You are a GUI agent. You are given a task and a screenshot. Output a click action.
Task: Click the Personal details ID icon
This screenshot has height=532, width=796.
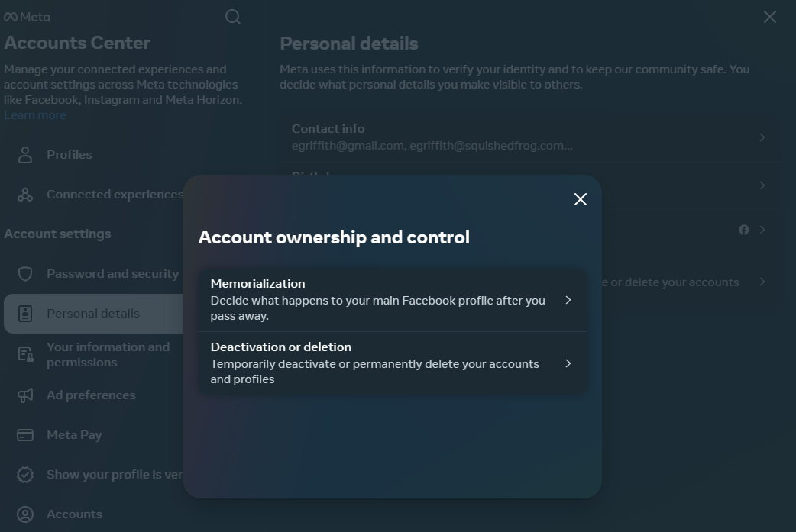(x=25, y=314)
